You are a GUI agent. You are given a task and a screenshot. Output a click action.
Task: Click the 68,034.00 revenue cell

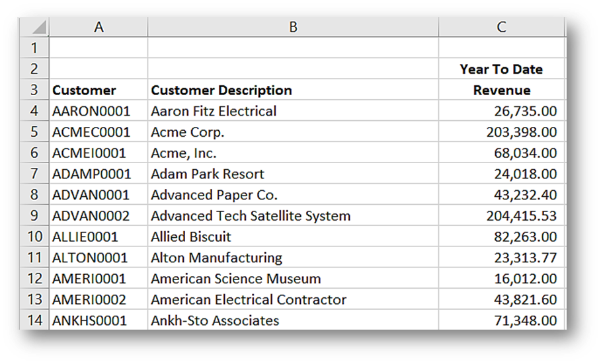pos(521,153)
